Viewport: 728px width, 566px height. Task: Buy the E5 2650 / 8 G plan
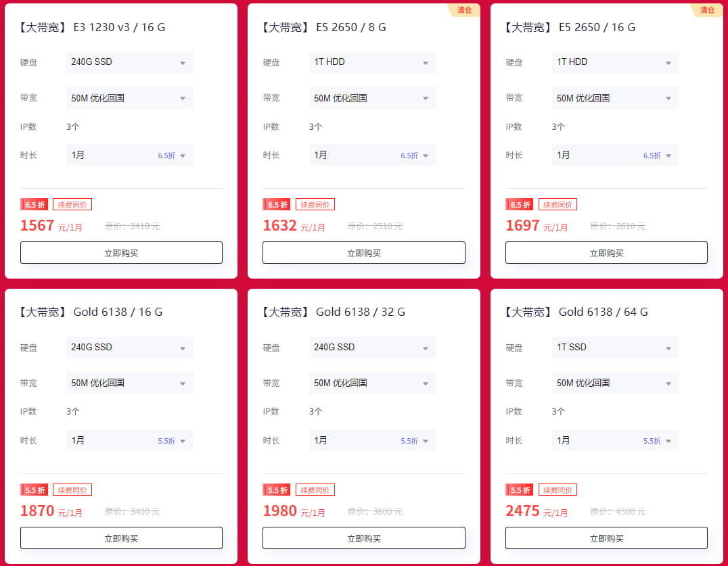click(x=364, y=253)
